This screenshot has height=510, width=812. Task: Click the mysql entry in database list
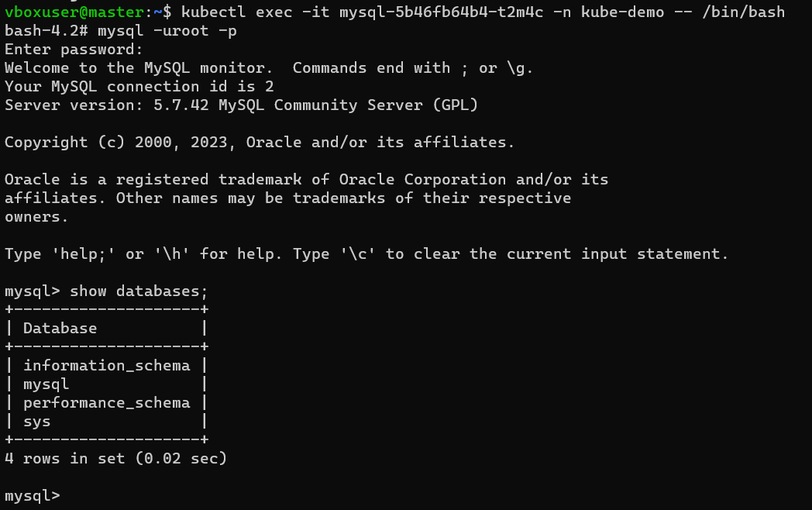pyautogui.click(x=46, y=384)
